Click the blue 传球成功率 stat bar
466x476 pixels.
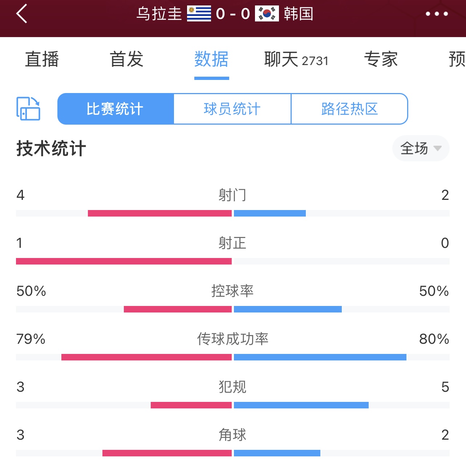320,357
